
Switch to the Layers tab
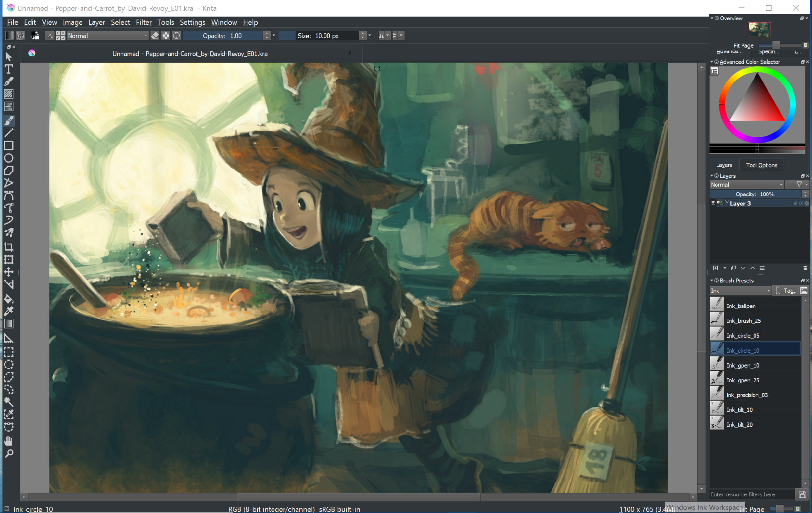(724, 165)
